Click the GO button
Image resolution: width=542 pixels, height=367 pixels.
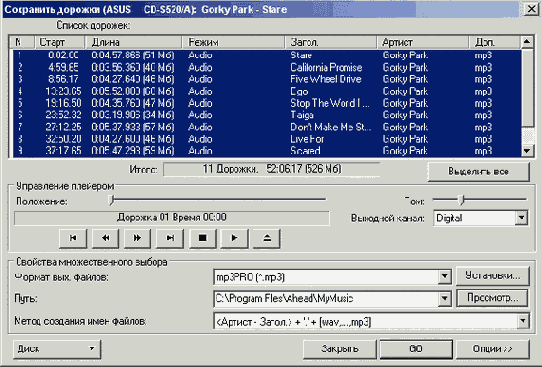[416, 349]
